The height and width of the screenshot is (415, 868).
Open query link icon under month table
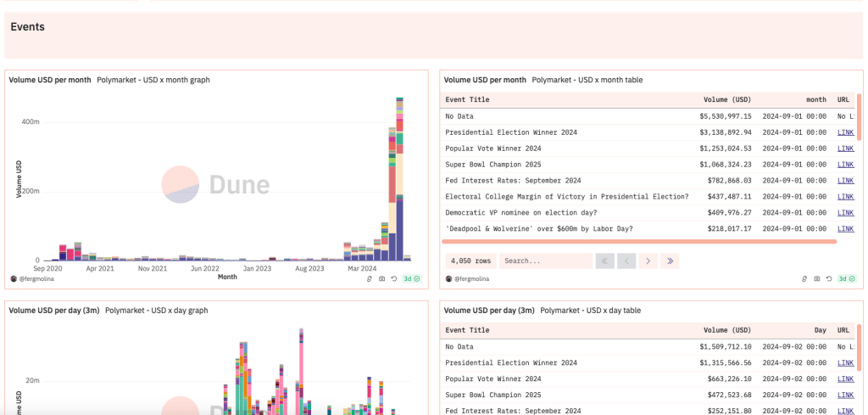[x=804, y=278]
